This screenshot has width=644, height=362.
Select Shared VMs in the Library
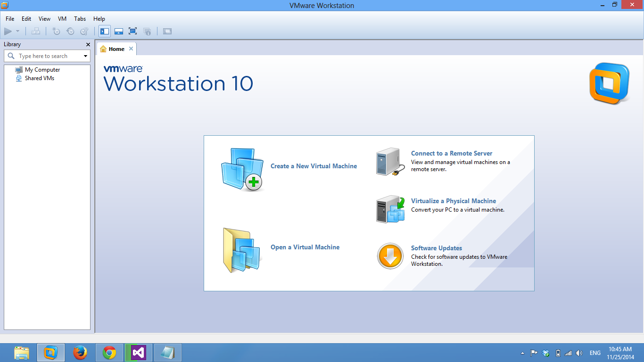click(x=40, y=78)
